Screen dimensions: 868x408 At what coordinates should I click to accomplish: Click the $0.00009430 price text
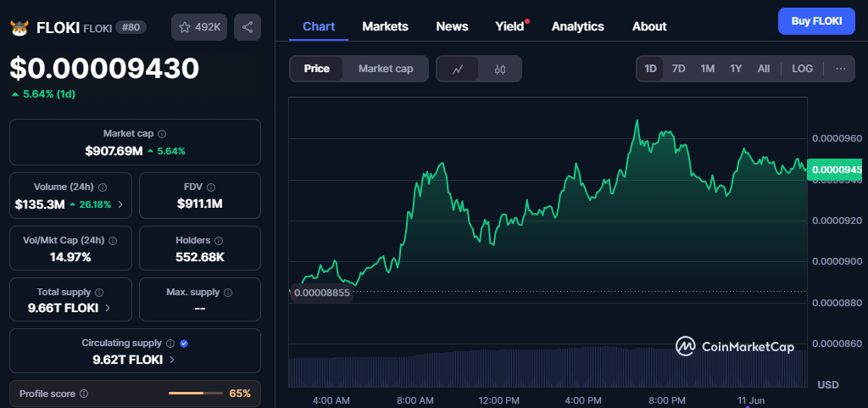[104, 70]
